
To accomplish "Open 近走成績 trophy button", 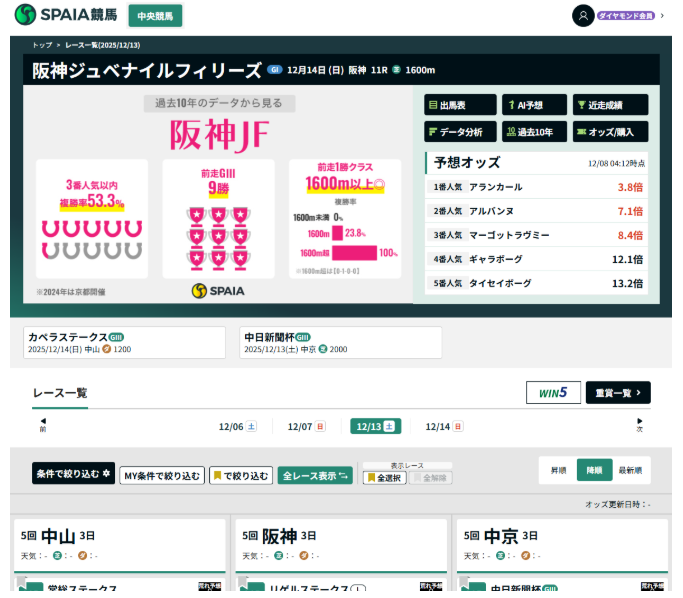I will (610, 105).
